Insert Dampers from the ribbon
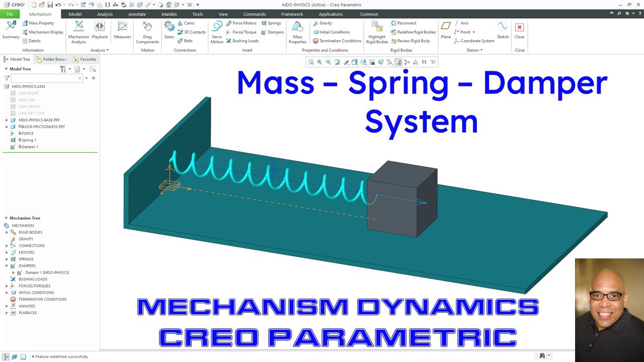Viewport: 644px width, 362px height. click(x=272, y=32)
